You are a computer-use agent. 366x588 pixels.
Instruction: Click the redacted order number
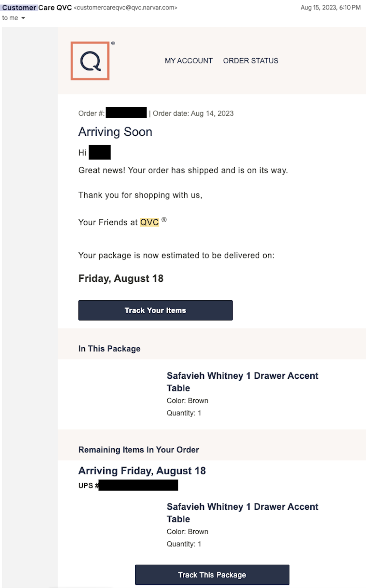point(126,113)
